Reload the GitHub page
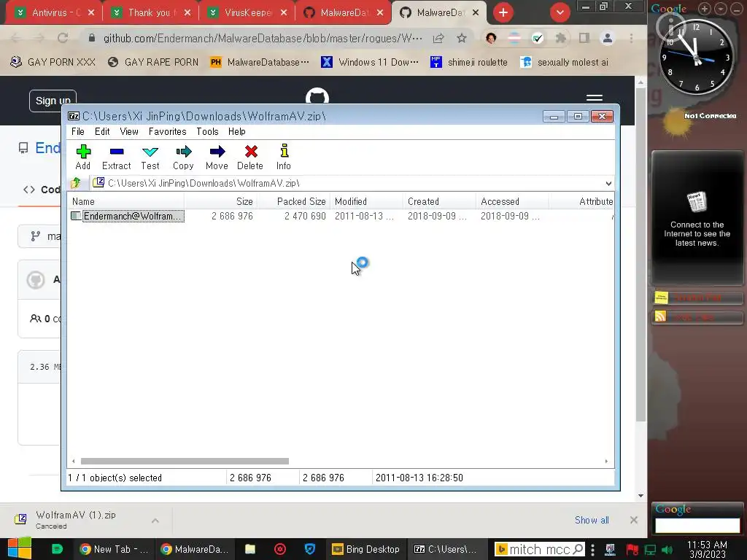747x560 pixels. tap(63, 38)
